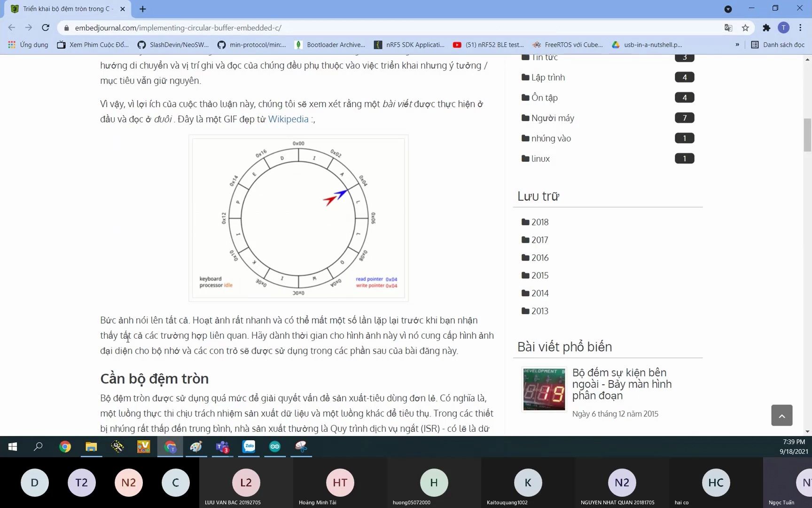The width and height of the screenshot is (812, 508).
Task: Open 'Bộ đếm sự kiện bên ngoài' popular post
Action: coord(622,384)
